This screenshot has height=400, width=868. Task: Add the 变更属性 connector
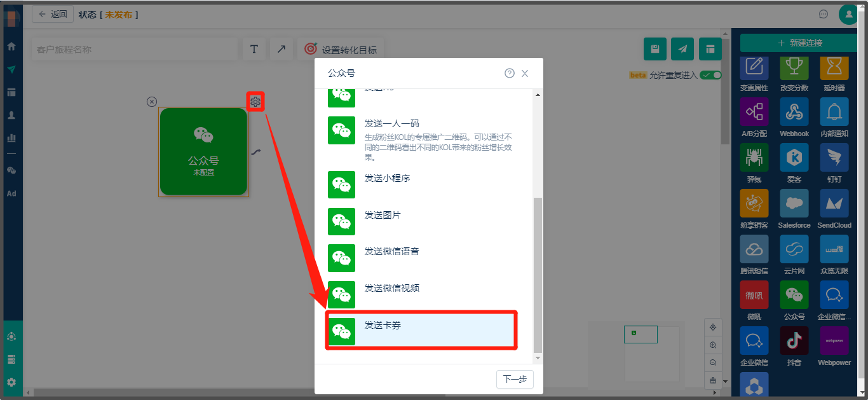[754, 69]
